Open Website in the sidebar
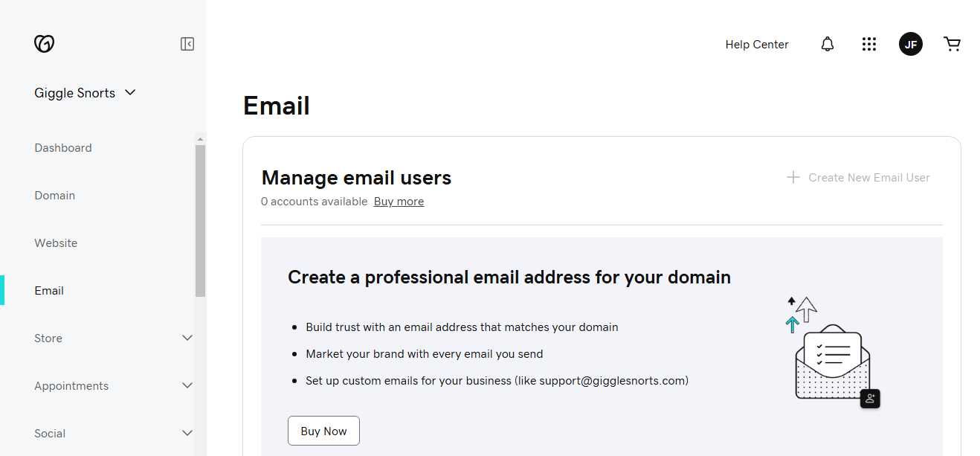 tap(56, 243)
